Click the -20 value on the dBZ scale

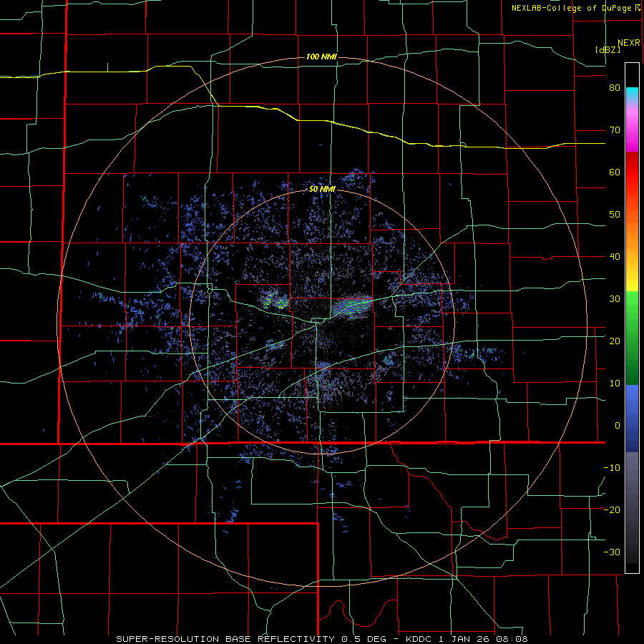click(612, 510)
